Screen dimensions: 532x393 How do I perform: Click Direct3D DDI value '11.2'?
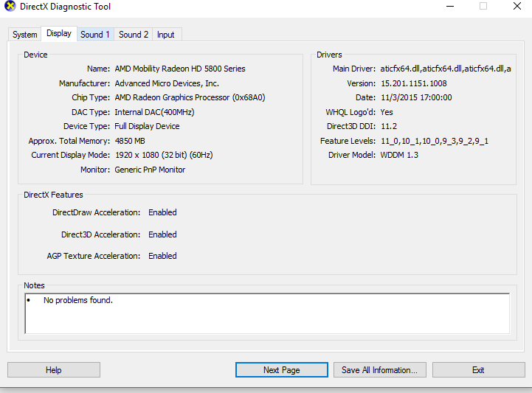click(x=389, y=127)
